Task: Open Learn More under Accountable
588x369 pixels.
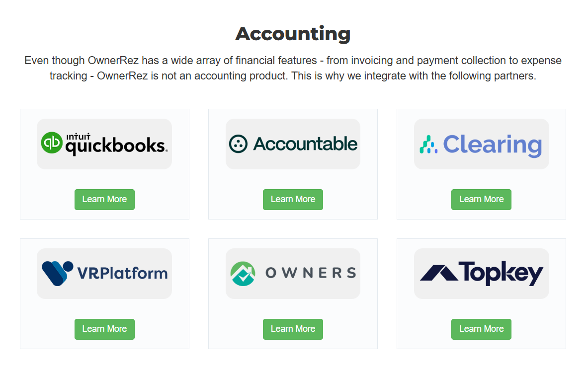Action: [x=293, y=200]
